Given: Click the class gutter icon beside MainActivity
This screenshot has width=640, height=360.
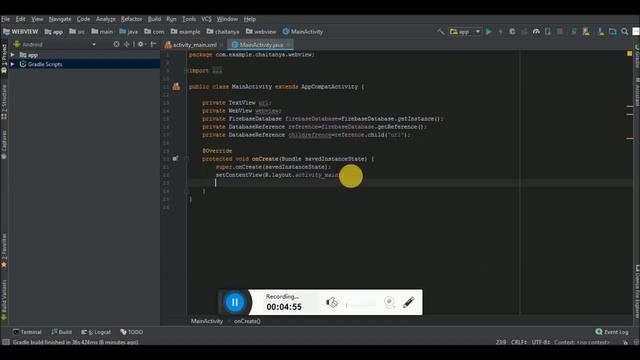Looking at the screenshot, I should 176,87.
